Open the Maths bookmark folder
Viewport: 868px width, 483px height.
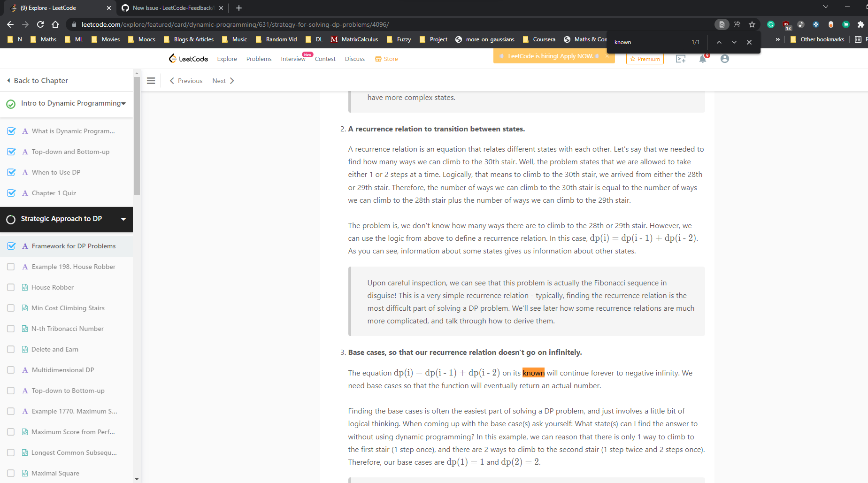(43, 39)
